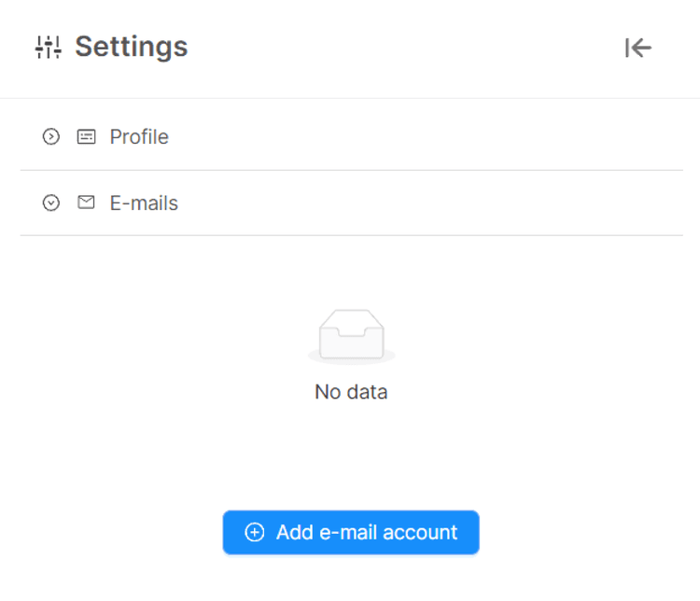700x601 pixels.
Task: Click the divider line below the E-mails row
Action: (351, 235)
